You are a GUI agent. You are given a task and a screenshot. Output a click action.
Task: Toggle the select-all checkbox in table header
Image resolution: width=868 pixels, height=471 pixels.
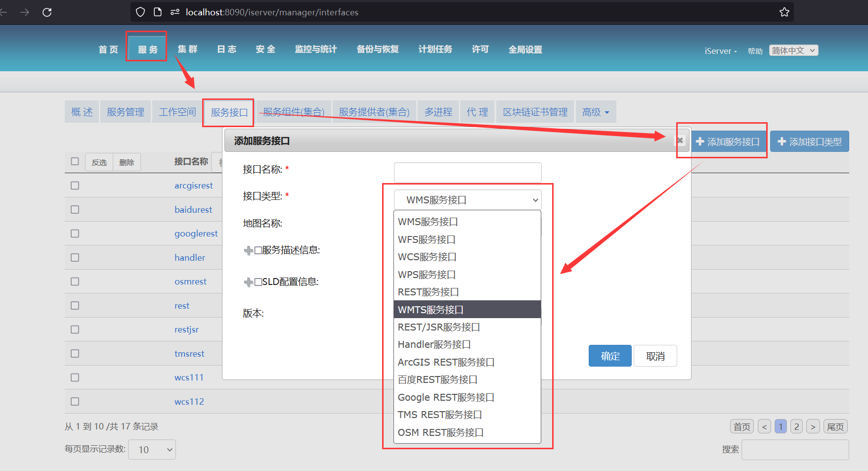click(x=75, y=161)
